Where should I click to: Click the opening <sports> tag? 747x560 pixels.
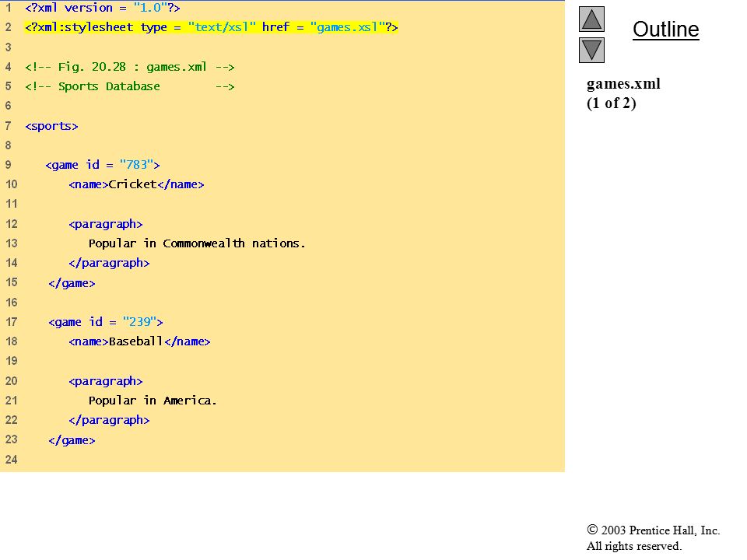pyautogui.click(x=51, y=126)
